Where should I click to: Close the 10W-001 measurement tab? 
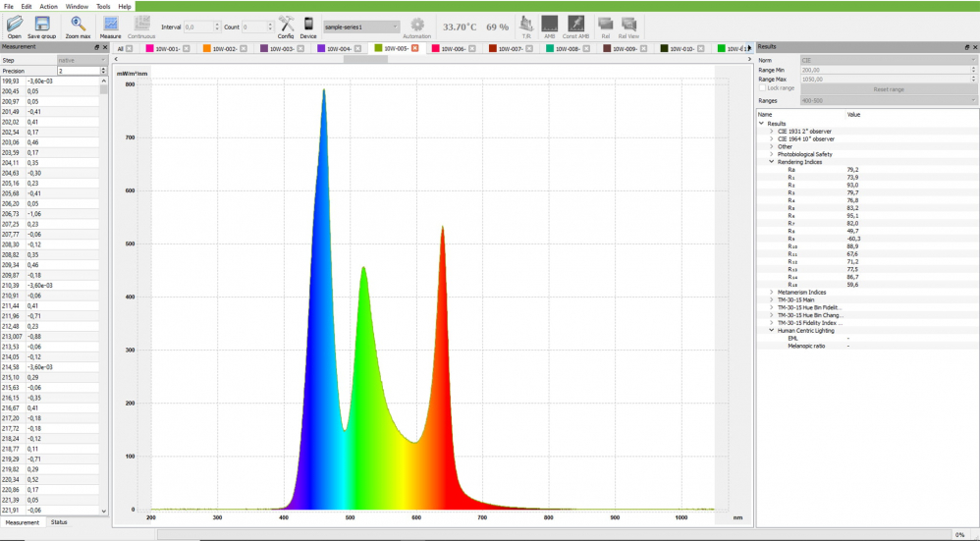(x=186, y=48)
